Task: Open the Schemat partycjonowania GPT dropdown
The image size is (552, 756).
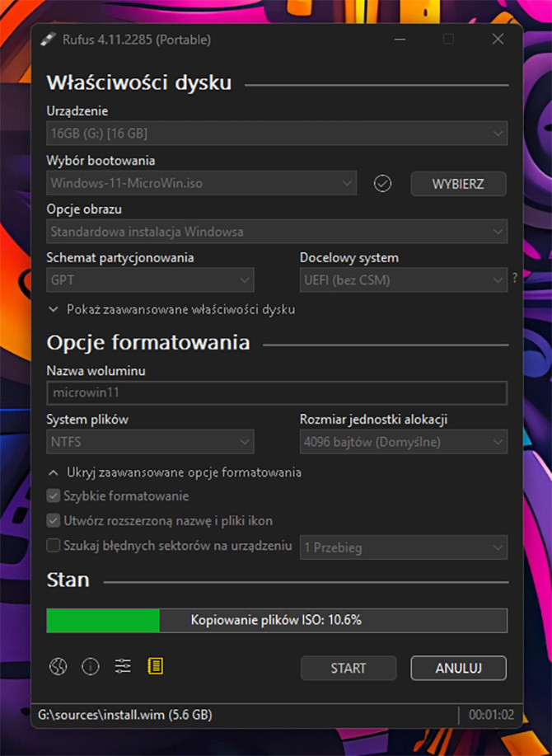Action: tap(150, 280)
